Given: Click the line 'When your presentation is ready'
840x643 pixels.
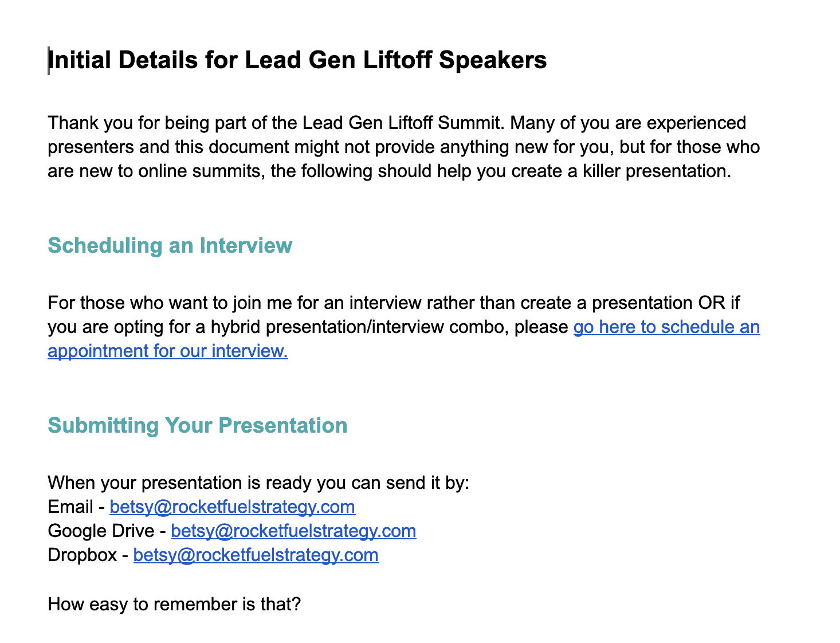Looking at the screenshot, I should click(258, 483).
